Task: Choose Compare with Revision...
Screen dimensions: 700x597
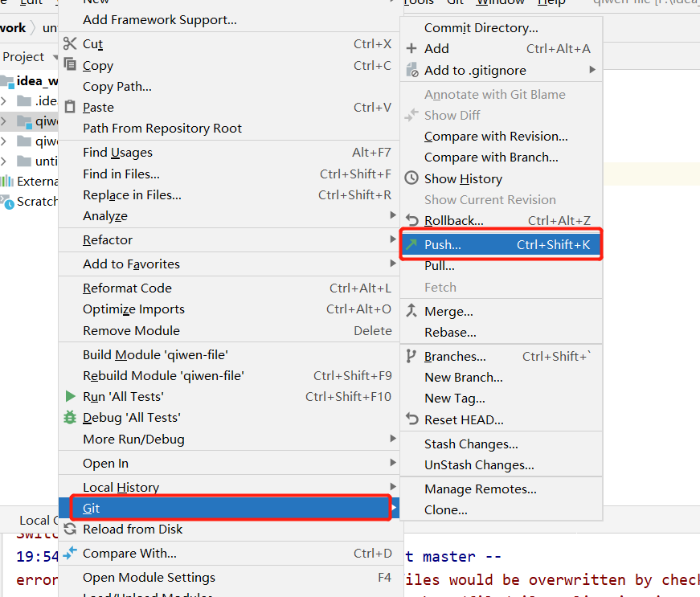Action: pyautogui.click(x=501, y=136)
